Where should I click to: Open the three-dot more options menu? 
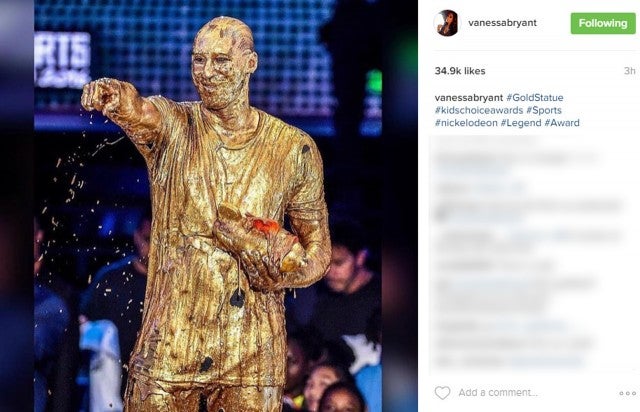pyautogui.click(x=628, y=393)
